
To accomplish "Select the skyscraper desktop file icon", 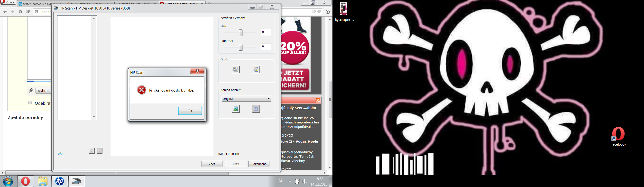I will coord(344,12).
